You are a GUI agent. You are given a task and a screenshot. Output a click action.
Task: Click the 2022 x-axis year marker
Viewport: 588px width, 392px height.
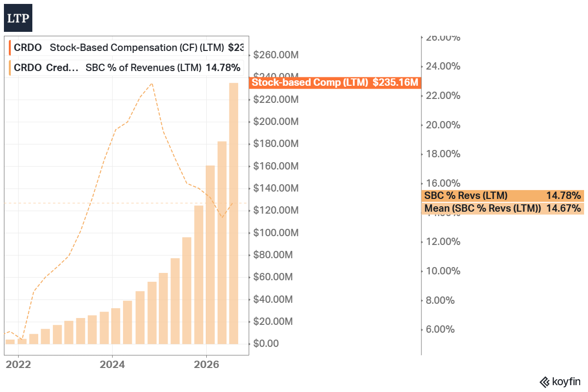click(x=18, y=365)
